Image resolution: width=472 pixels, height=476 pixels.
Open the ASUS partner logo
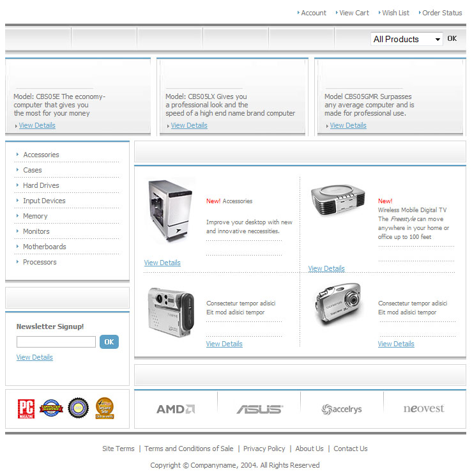259,409
